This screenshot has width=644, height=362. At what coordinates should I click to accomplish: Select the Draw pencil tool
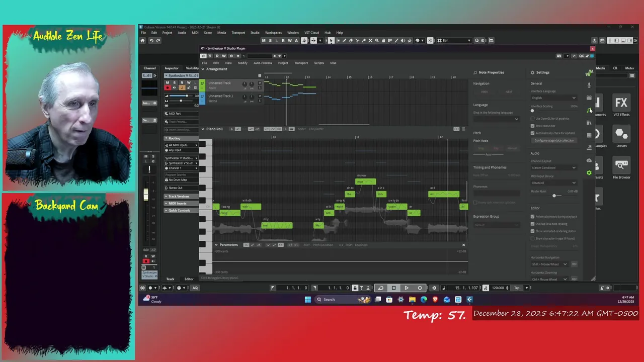click(344, 41)
